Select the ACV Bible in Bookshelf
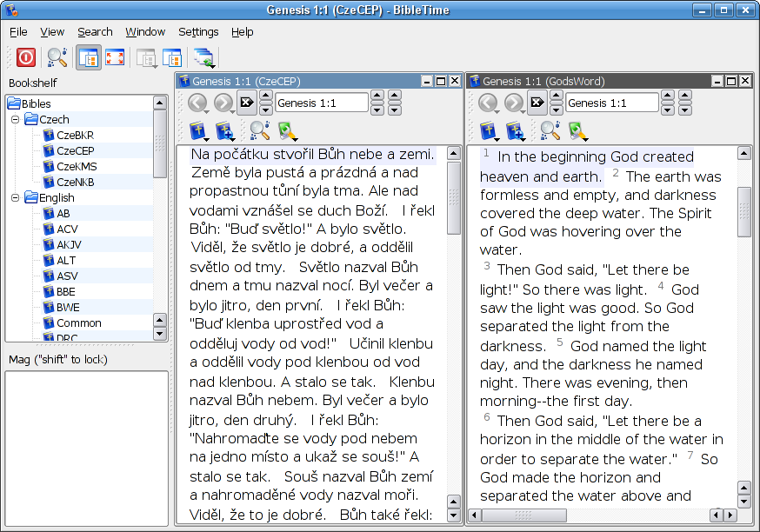Screen dimensions: 760x532 pyautogui.click(x=60, y=229)
